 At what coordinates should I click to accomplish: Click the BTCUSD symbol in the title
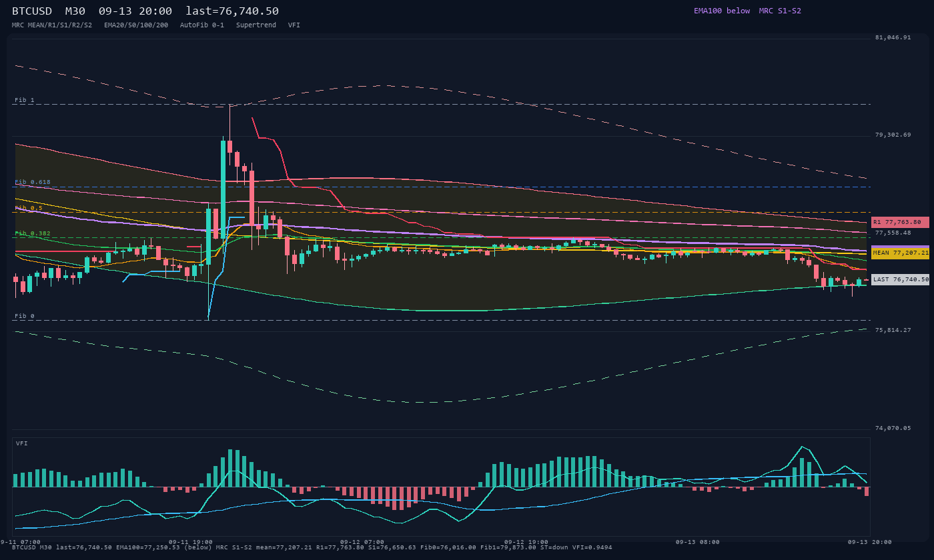tap(32, 11)
